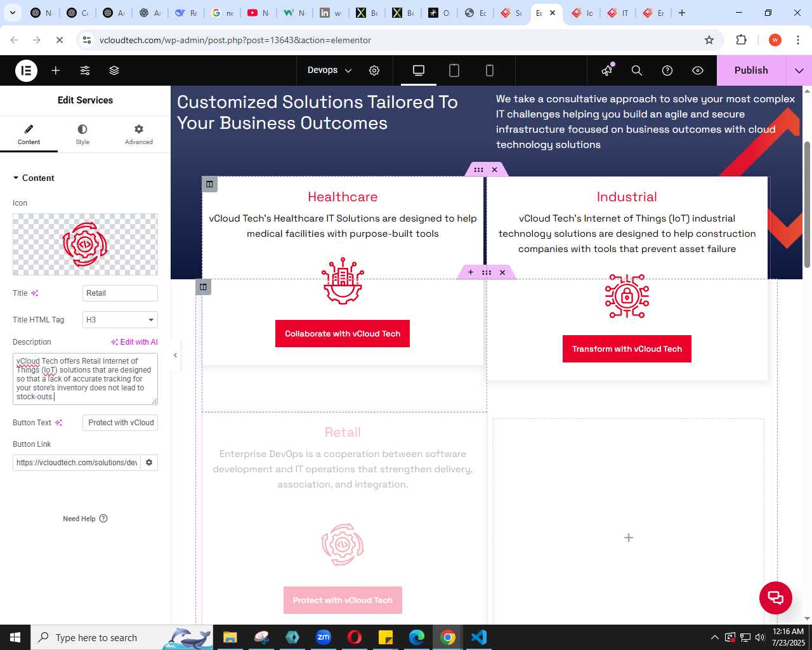
Task: Open a new browser tab
Action: coord(682,13)
